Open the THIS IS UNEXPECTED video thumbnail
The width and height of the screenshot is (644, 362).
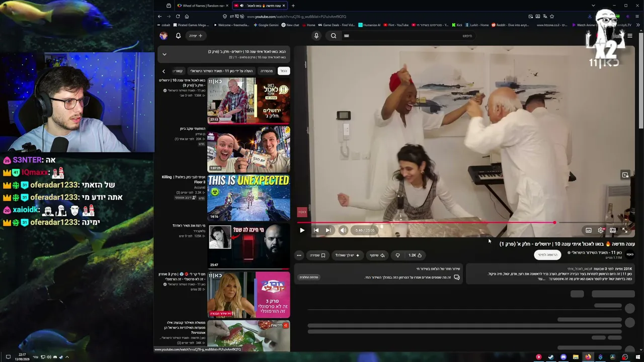pos(249,197)
